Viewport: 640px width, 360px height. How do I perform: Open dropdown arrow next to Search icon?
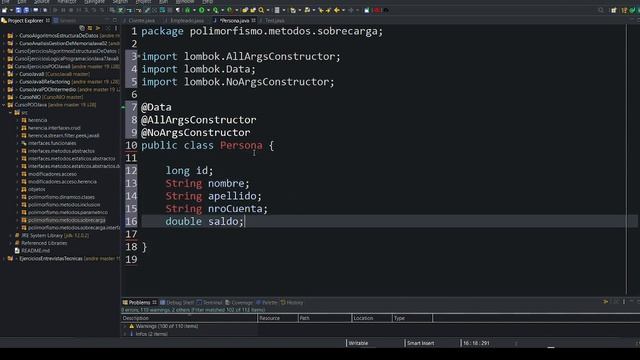pos(268,10)
